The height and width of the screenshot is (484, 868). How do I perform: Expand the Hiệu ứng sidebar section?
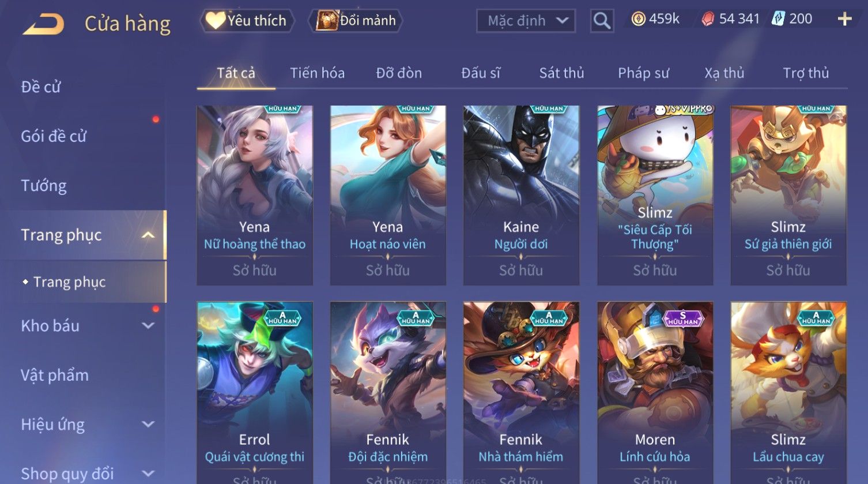pyautogui.click(x=148, y=424)
